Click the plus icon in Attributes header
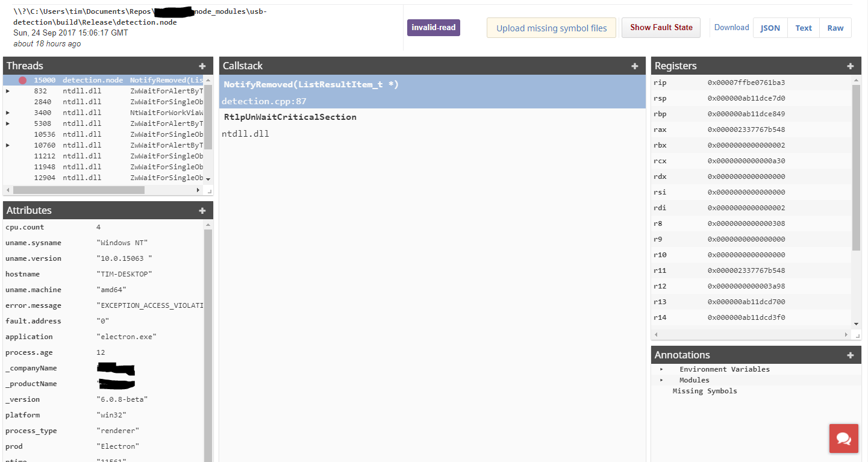This screenshot has height=462, width=868. pos(202,211)
